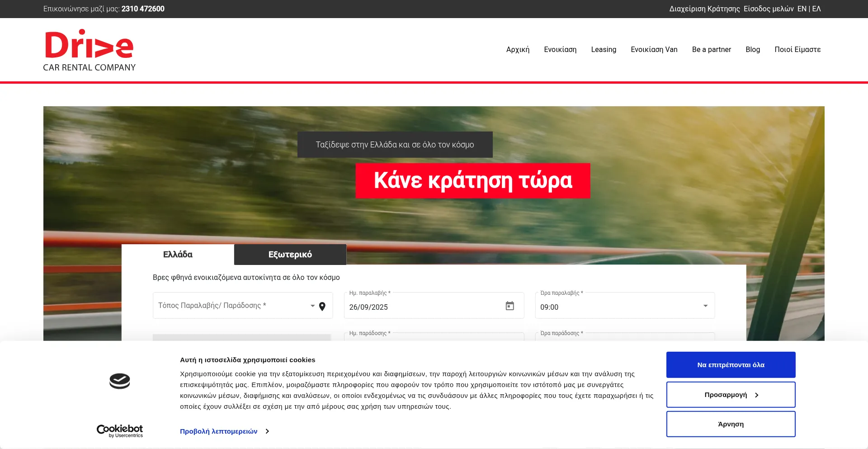Allow all cookies with Να επιτρέπονται όλα
868x449 pixels.
[731, 365]
